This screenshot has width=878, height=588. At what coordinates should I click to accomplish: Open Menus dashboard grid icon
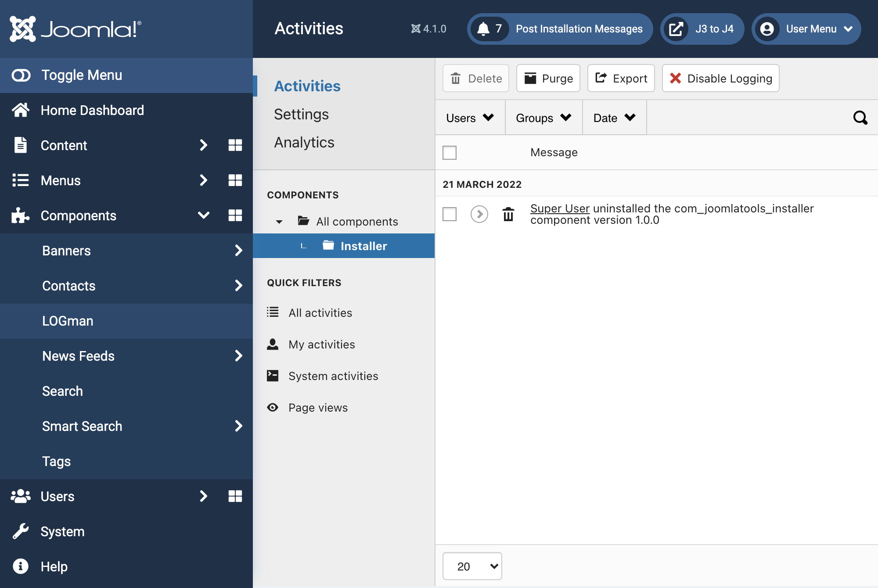(235, 180)
